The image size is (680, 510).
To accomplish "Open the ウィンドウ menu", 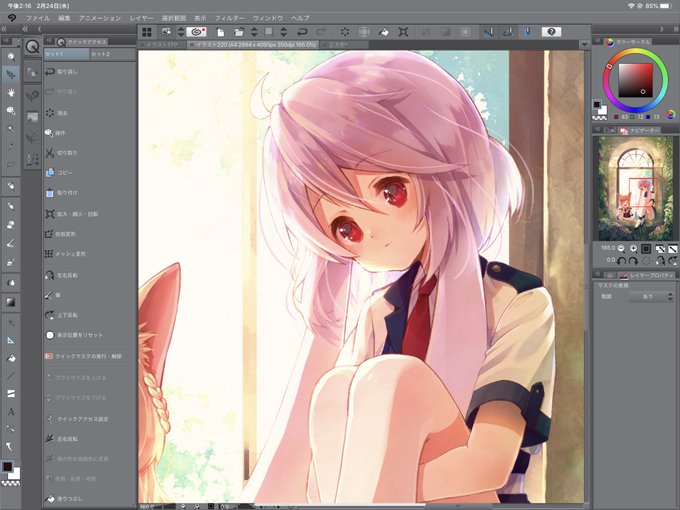I will point(268,18).
